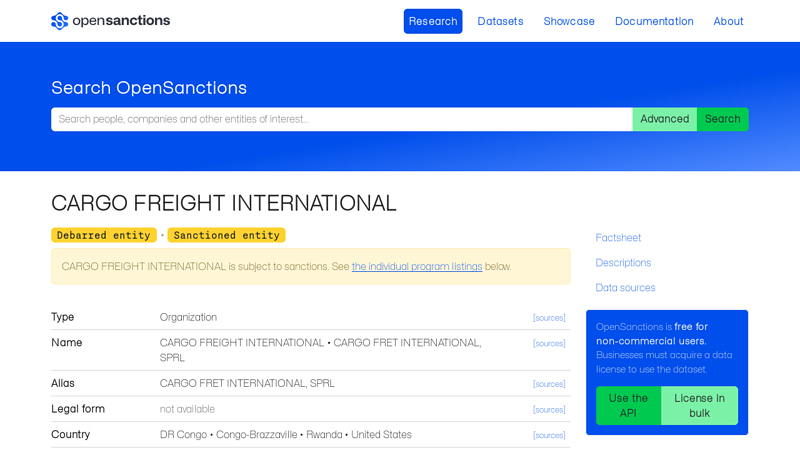Screen dimensions: 800x450
Task: Click the opensanctions wordmark text
Action: pos(121,21)
